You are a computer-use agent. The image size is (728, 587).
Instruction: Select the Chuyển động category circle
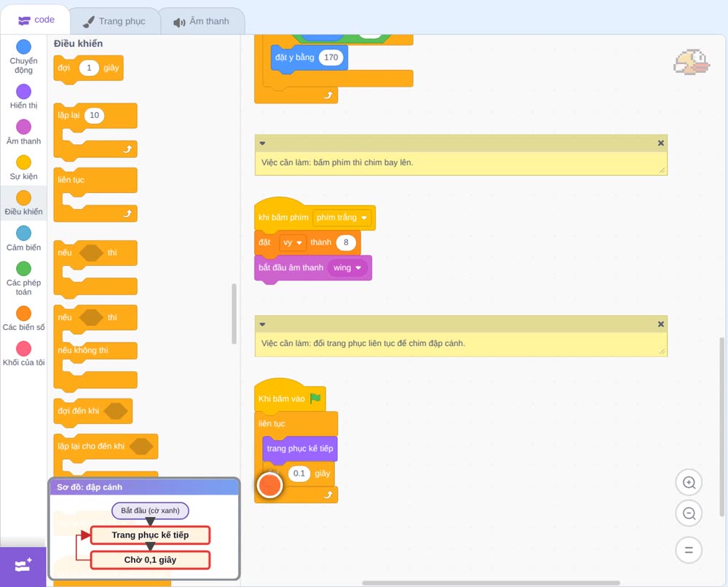(24, 47)
